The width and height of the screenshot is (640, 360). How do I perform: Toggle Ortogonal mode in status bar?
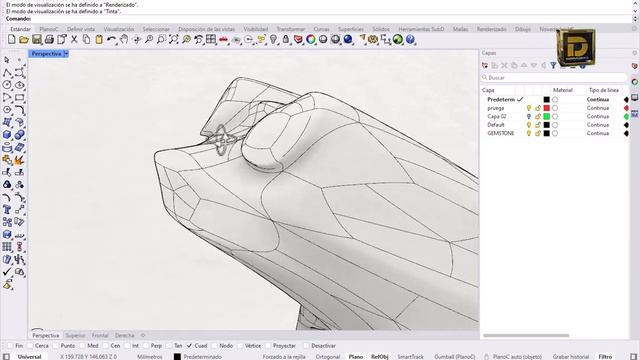[328, 357]
